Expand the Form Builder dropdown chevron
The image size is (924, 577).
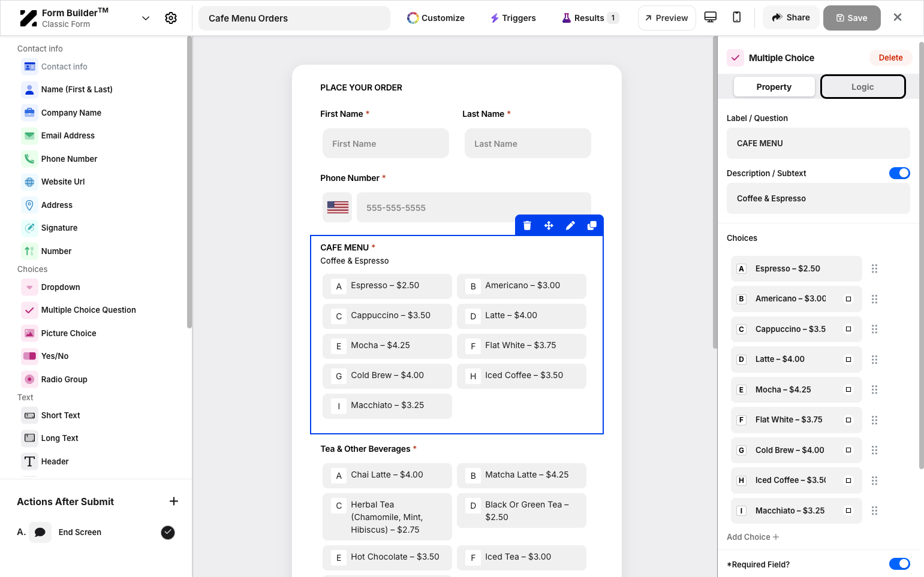click(146, 18)
